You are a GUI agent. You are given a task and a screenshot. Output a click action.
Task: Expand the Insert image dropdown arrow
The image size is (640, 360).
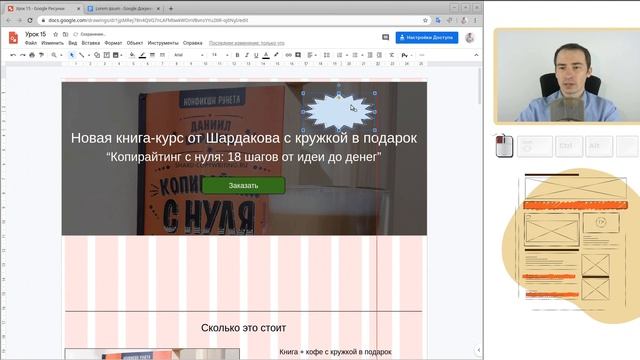pos(122,55)
